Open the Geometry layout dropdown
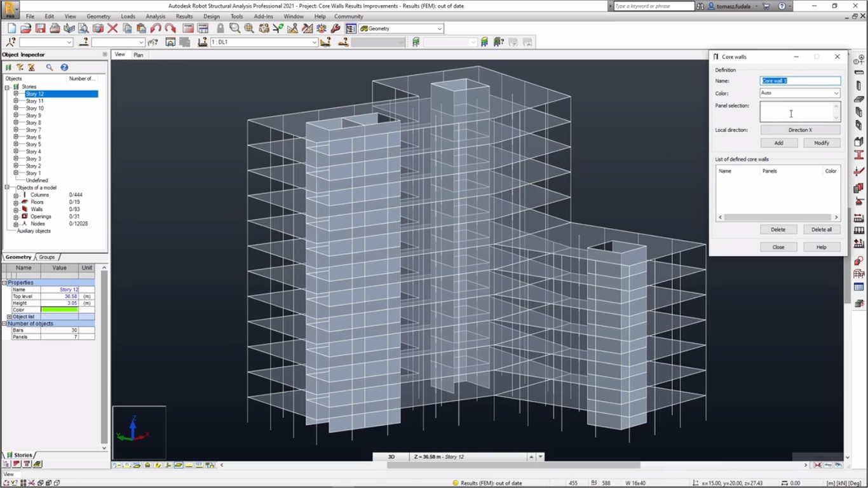 (x=439, y=29)
